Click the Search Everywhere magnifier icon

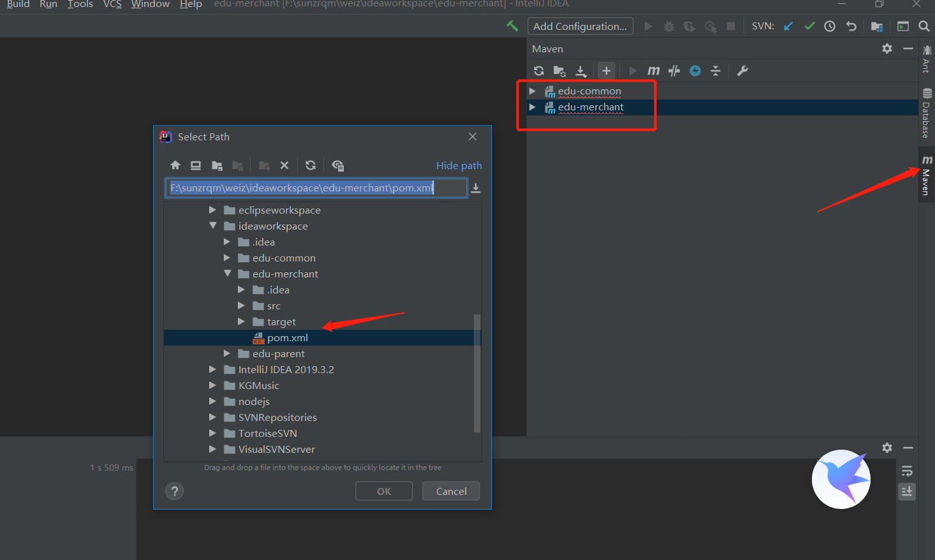[x=924, y=26]
